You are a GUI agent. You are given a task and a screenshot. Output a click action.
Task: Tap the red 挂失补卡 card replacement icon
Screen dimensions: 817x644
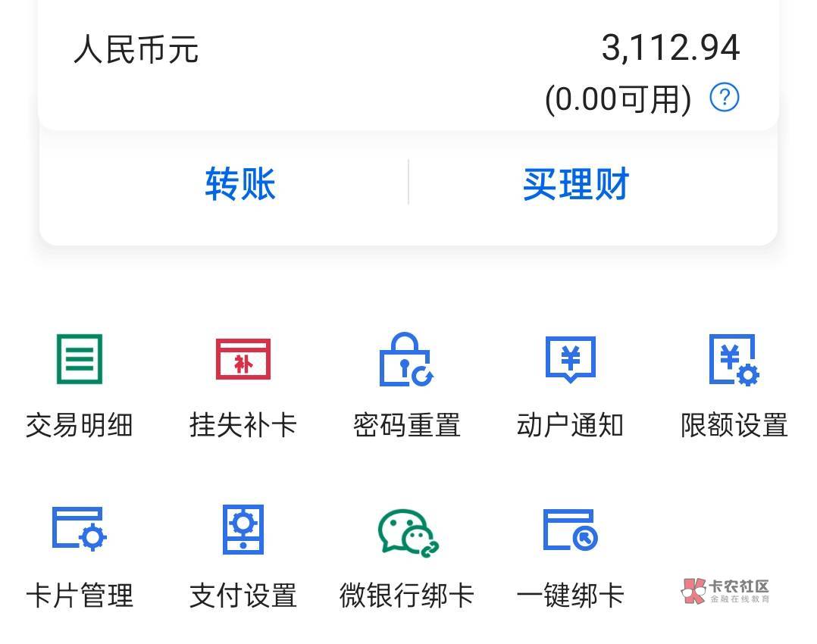[x=243, y=359]
